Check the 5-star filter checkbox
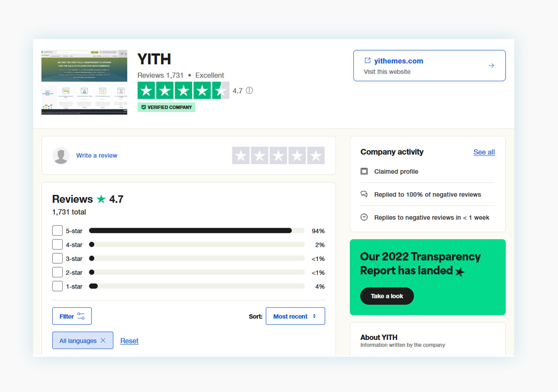 pos(58,231)
